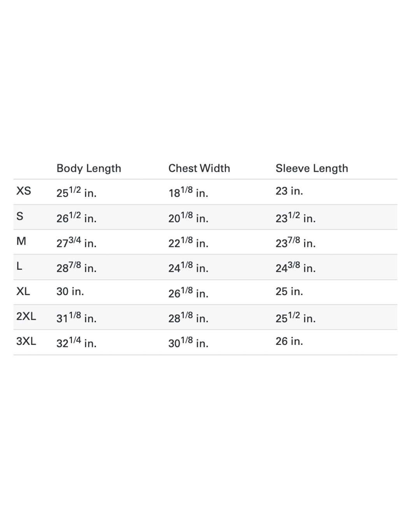
Task: Click the 3XL body length 32 1/4 in.
Action: coord(76,342)
